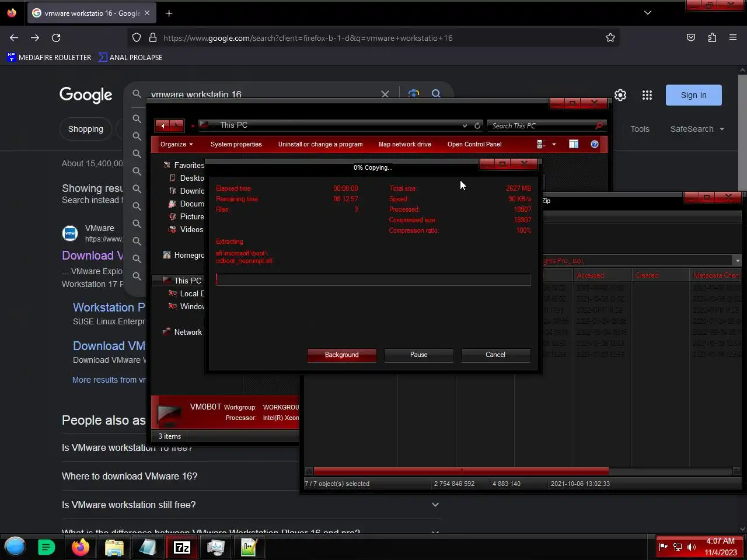
Task: Go forward in Firefox navigation
Action: (x=35, y=38)
